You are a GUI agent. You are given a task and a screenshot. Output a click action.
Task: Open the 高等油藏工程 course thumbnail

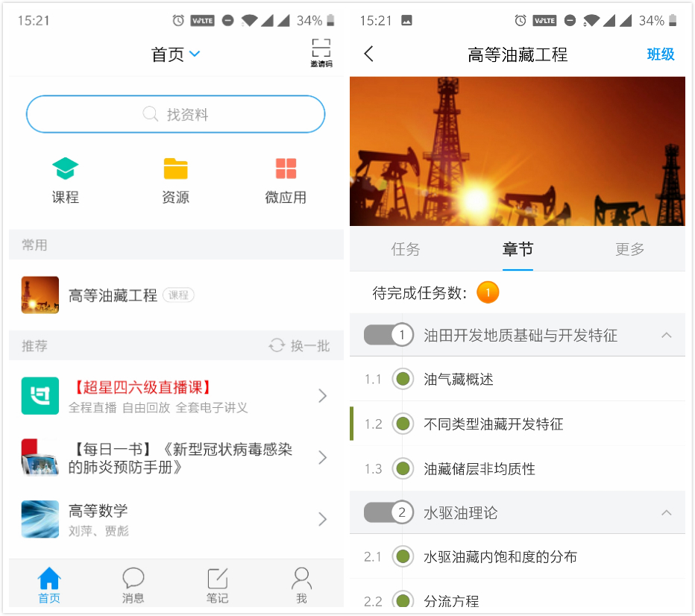click(40, 295)
